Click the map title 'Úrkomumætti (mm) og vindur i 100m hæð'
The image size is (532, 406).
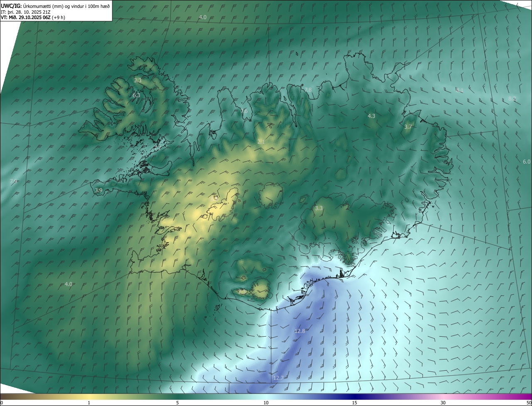pyautogui.click(x=66, y=6)
